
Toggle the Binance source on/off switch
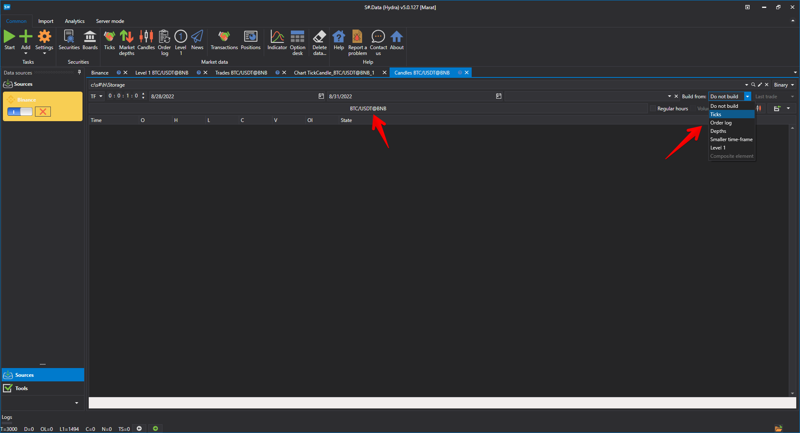pos(20,111)
